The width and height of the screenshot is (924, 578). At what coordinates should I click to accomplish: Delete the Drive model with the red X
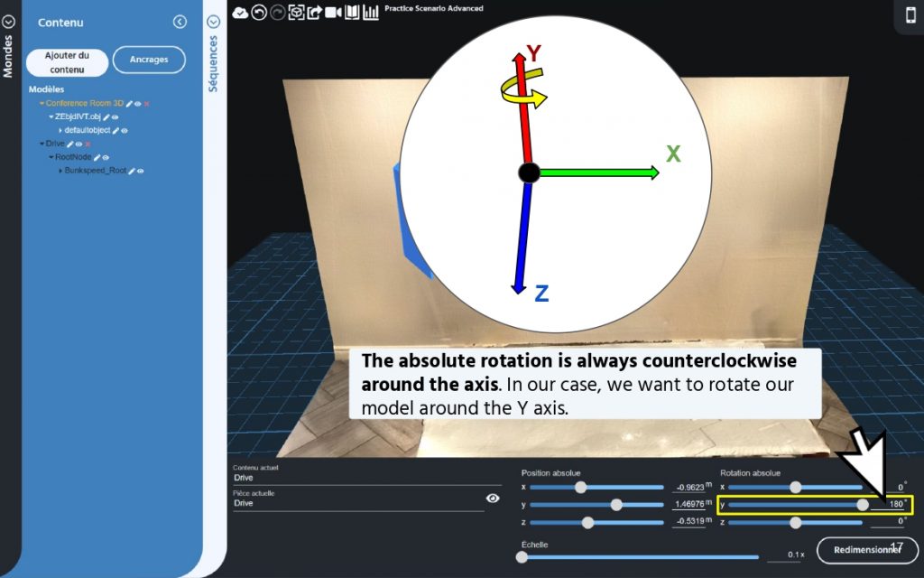[88, 144]
